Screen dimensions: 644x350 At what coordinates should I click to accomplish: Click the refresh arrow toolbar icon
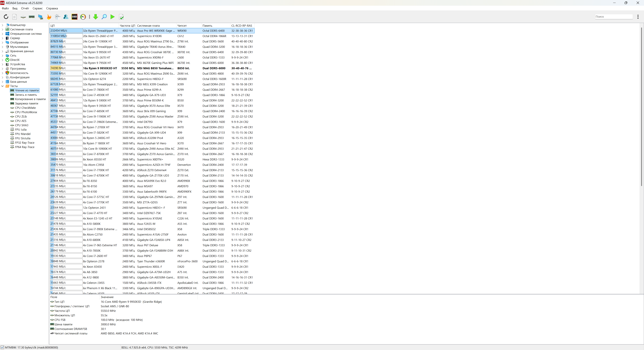[6, 17]
